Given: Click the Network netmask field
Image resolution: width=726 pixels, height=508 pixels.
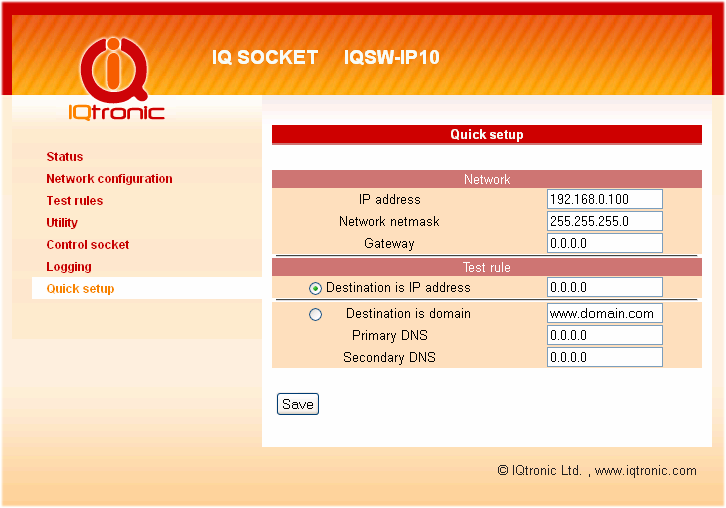Looking at the screenshot, I should [605, 221].
